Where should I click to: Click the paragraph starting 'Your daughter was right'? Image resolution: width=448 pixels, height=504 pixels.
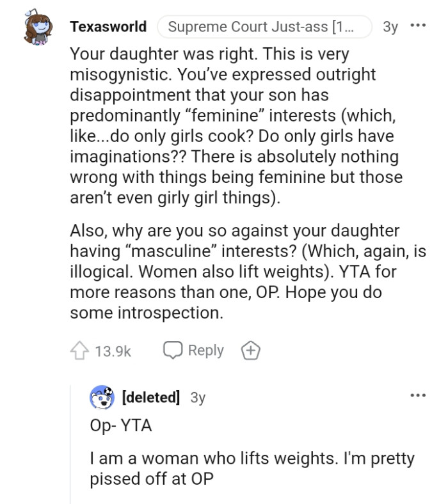pos(237,126)
